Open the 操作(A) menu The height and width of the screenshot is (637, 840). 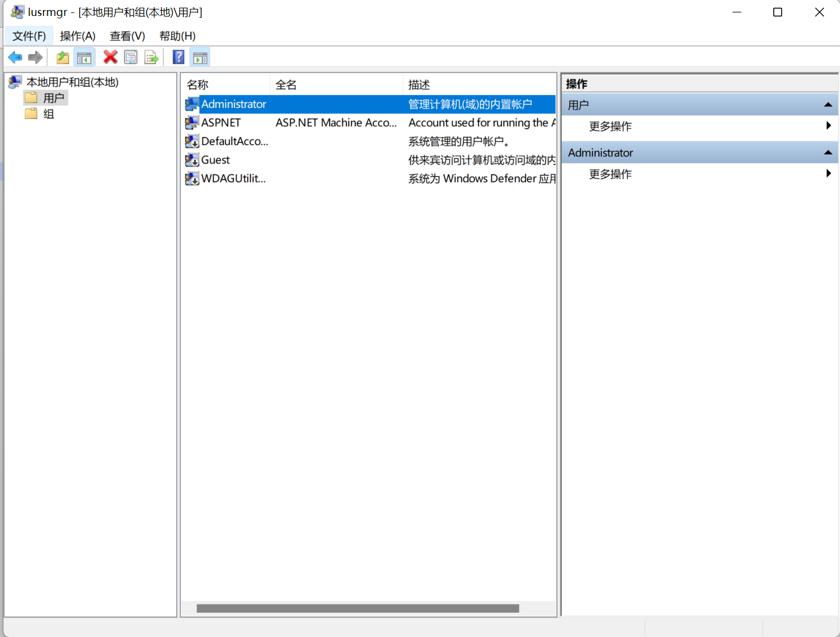tap(77, 36)
